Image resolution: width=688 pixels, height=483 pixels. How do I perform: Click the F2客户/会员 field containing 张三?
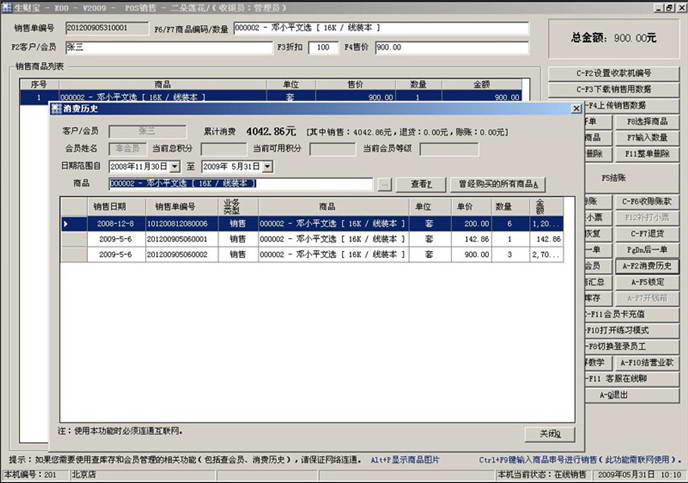(169, 47)
